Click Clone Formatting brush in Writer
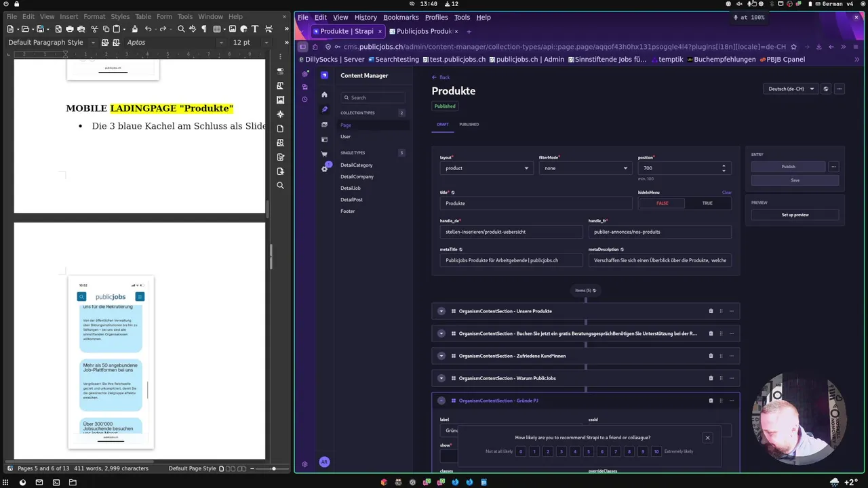 click(x=134, y=29)
